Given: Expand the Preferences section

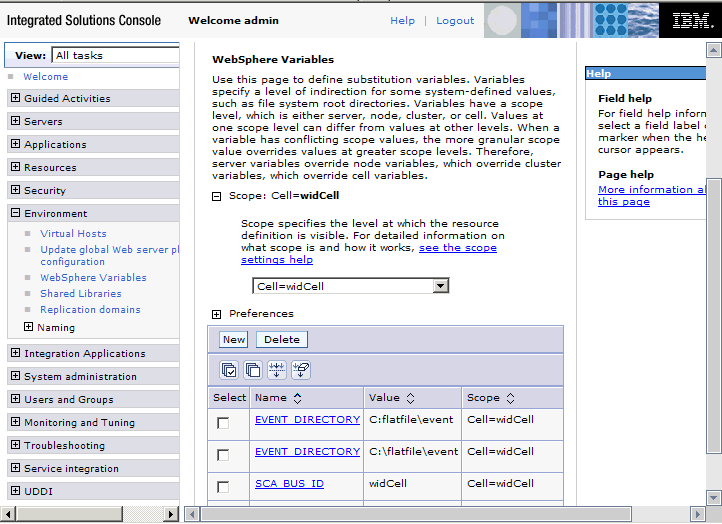Looking at the screenshot, I should coord(216,314).
